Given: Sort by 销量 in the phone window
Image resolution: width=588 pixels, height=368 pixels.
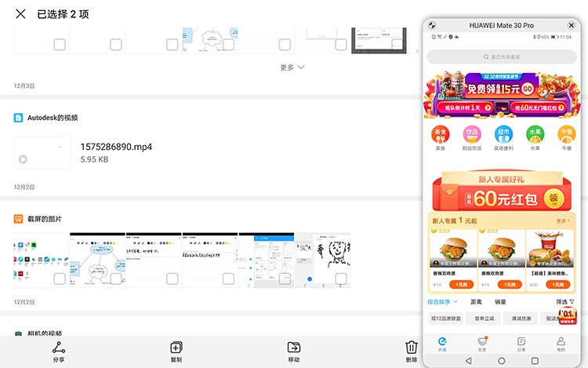Looking at the screenshot, I should point(500,301).
